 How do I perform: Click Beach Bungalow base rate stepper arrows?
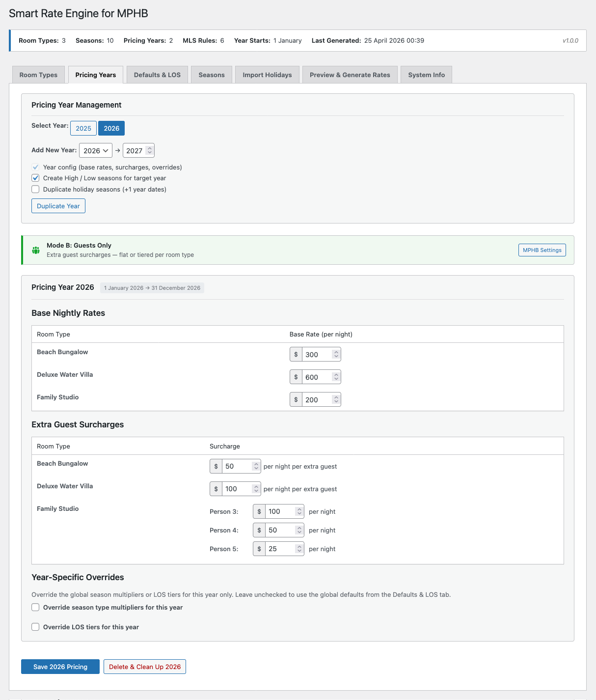tap(336, 354)
